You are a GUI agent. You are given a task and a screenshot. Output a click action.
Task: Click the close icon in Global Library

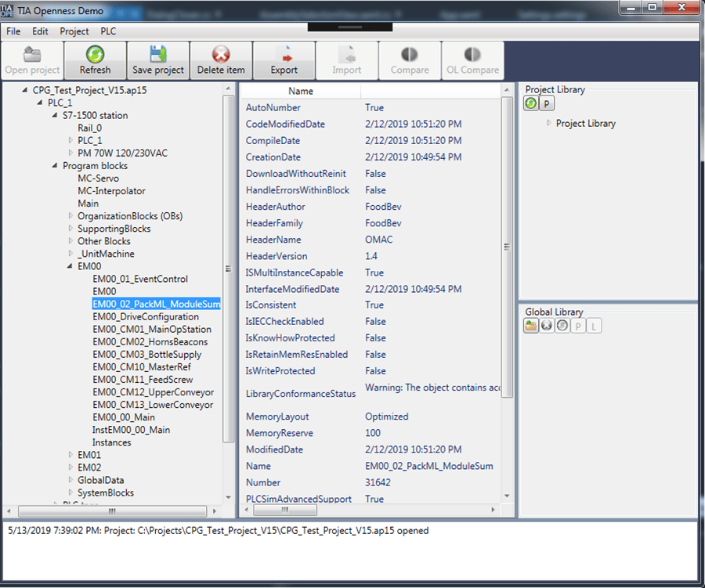pos(547,326)
